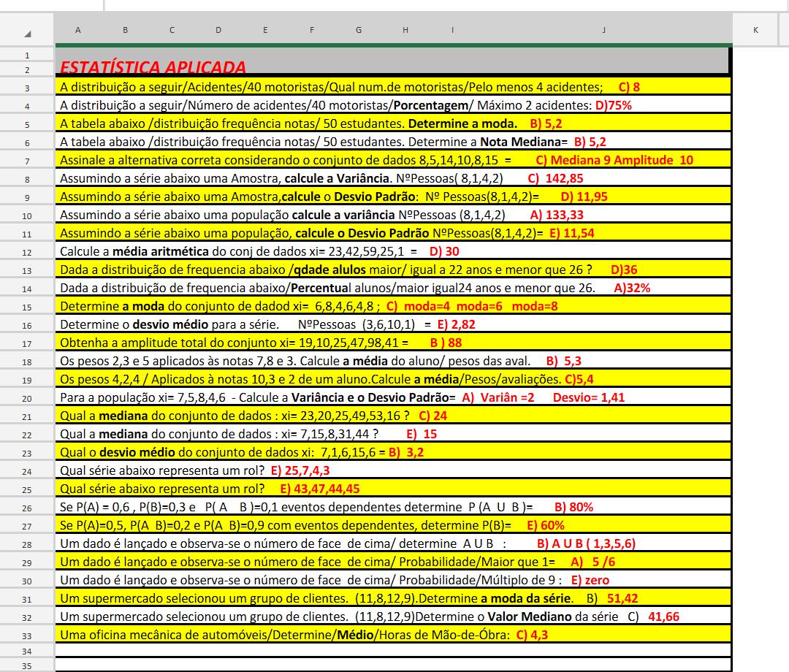Click row about média aritmética 'D) 30'
789x672 pixels.
tap(443, 251)
